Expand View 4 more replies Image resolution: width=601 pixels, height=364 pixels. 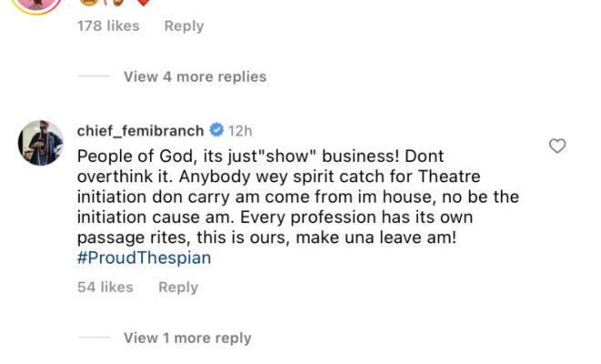pyautogui.click(x=195, y=76)
